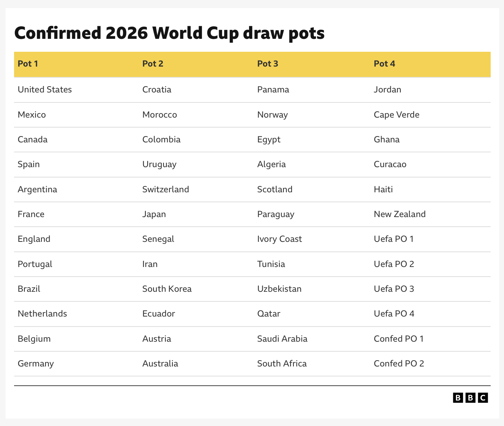Click the BBC logo
The image size is (504, 426).
(470, 398)
